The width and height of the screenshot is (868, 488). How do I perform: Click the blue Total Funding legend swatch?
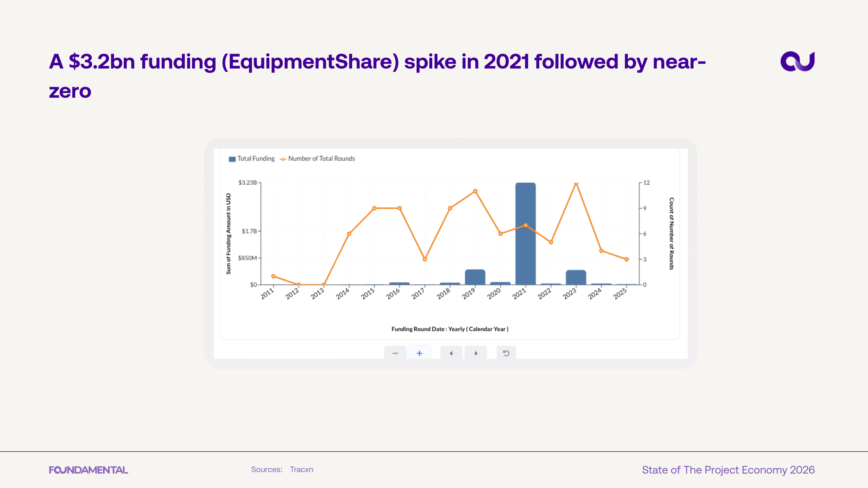point(232,159)
